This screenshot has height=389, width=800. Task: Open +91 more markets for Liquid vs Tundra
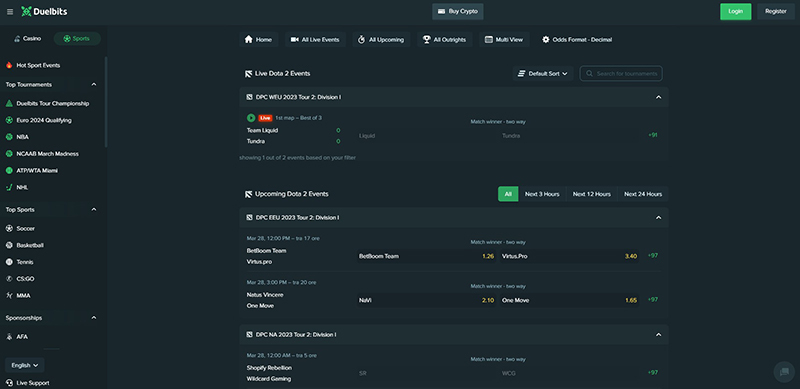click(x=653, y=135)
